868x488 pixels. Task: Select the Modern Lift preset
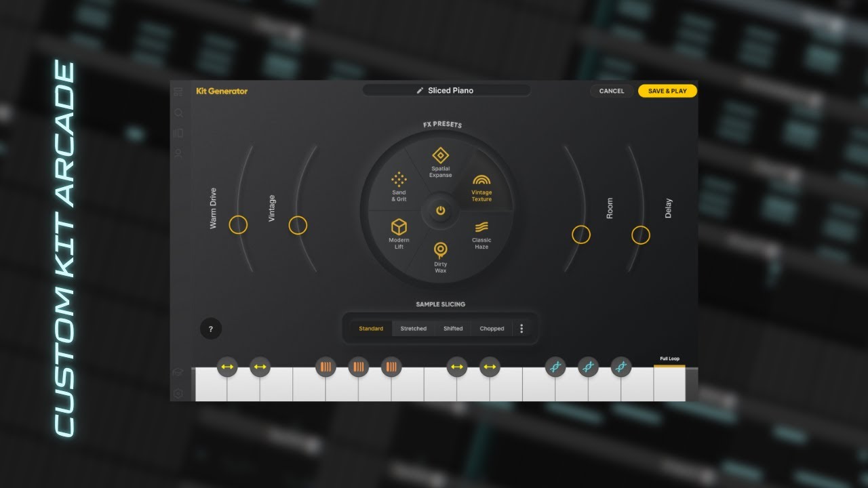pos(399,235)
